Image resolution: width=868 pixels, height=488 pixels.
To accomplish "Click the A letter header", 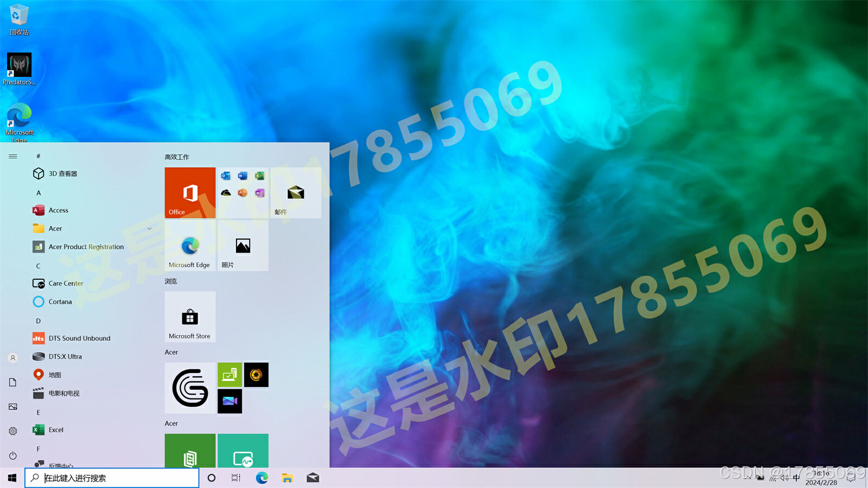I will tap(39, 193).
